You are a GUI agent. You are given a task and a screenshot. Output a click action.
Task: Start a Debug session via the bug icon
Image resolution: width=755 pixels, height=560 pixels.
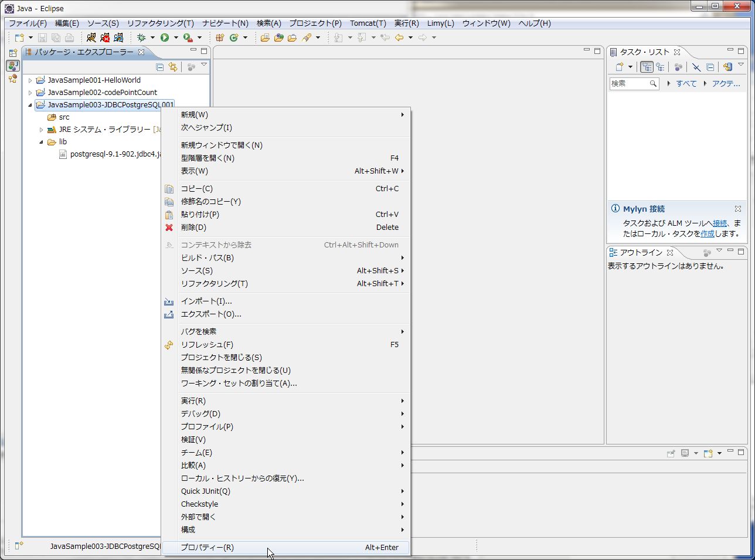pos(141,37)
